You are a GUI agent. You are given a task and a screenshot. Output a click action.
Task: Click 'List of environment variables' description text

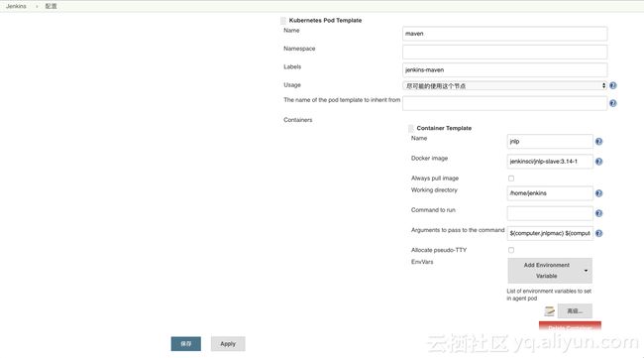[x=549, y=295]
